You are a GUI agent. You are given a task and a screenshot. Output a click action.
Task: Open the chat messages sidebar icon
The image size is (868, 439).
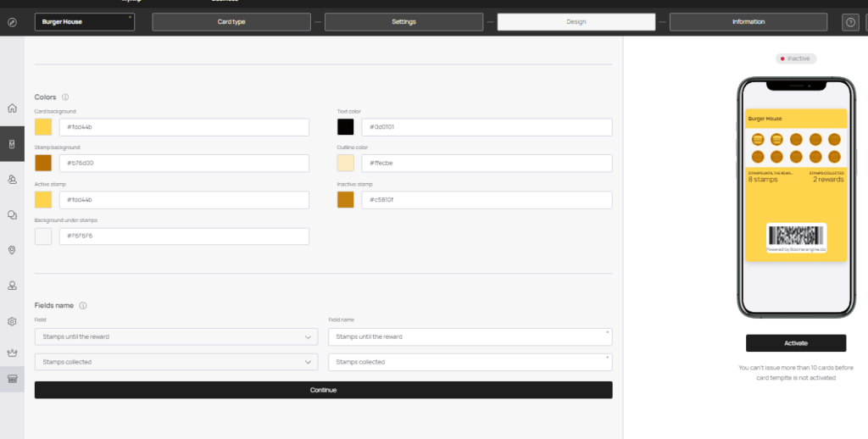12,214
